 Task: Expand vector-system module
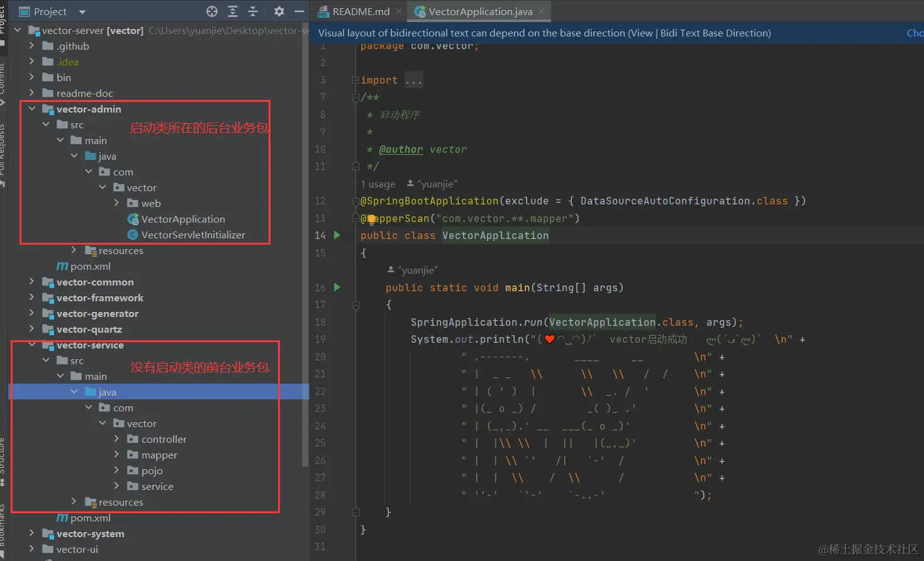tap(31, 533)
